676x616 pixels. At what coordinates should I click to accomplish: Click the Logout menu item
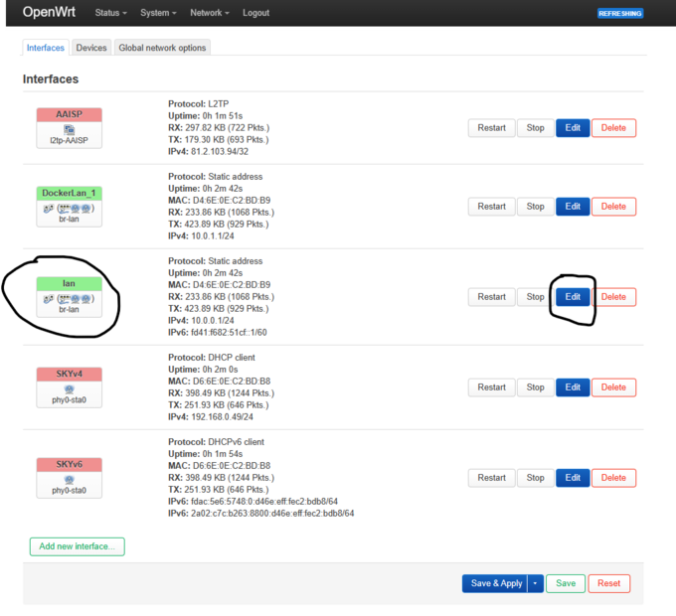[255, 13]
